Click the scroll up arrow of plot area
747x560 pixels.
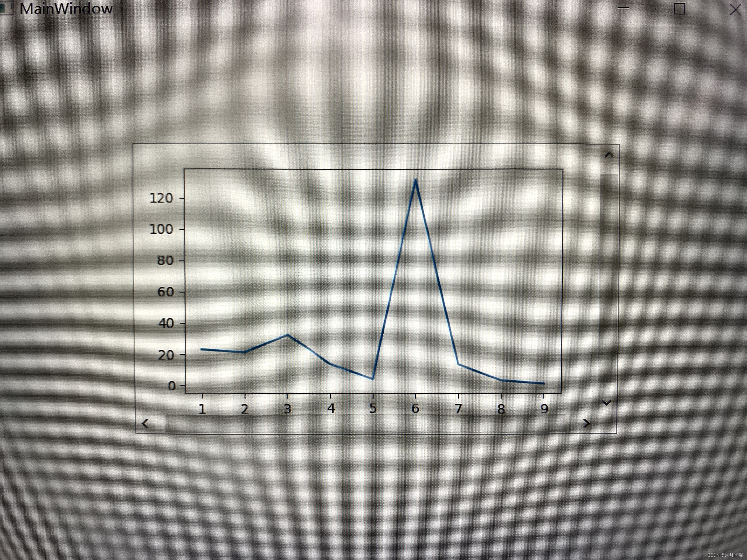[x=609, y=155]
